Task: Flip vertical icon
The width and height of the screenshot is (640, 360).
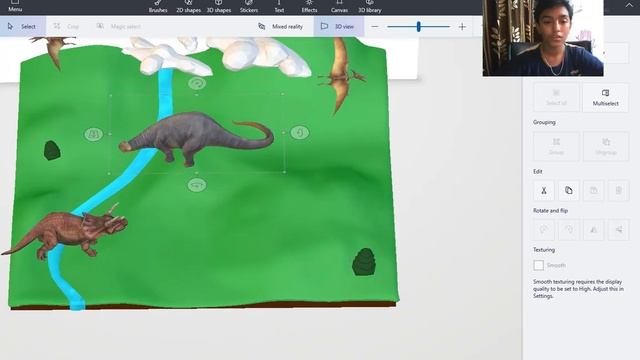Action: click(x=618, y=230)
